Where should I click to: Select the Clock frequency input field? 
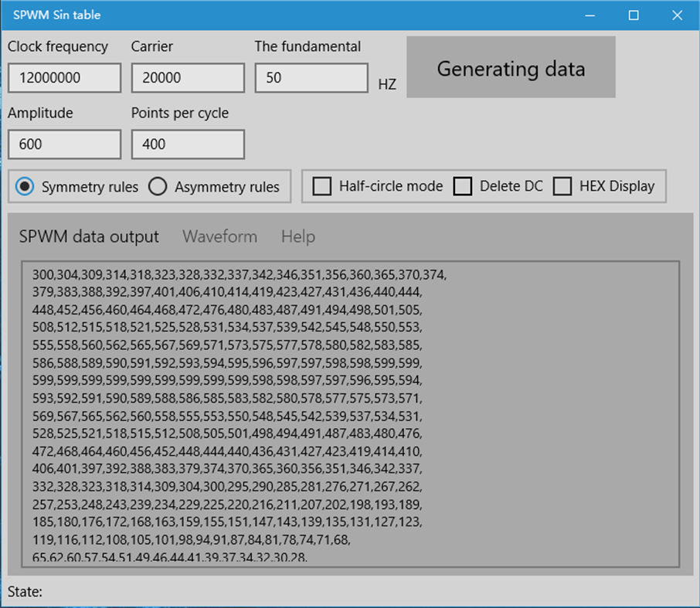64,78
